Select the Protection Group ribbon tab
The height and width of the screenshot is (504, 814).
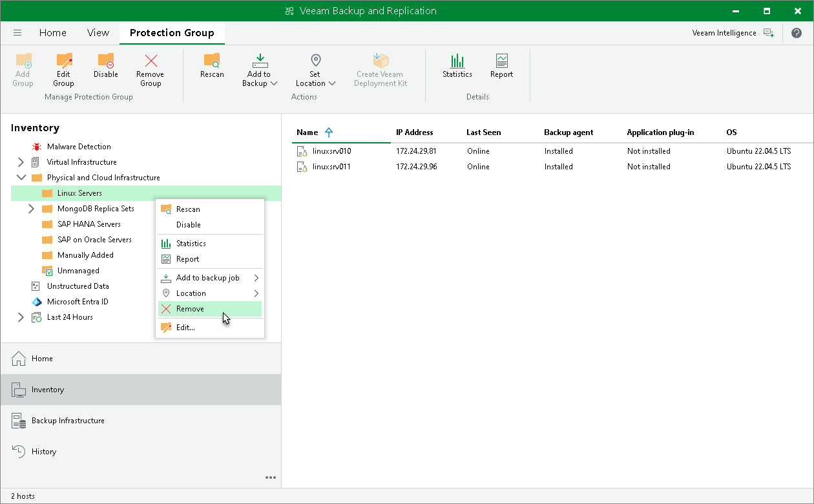(x=172, y=32)
